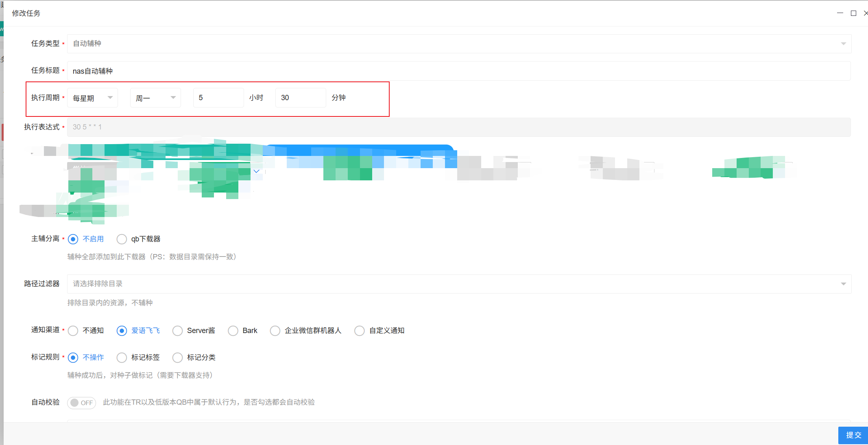Select the Bark notification radio

click(x=233, y=331)
